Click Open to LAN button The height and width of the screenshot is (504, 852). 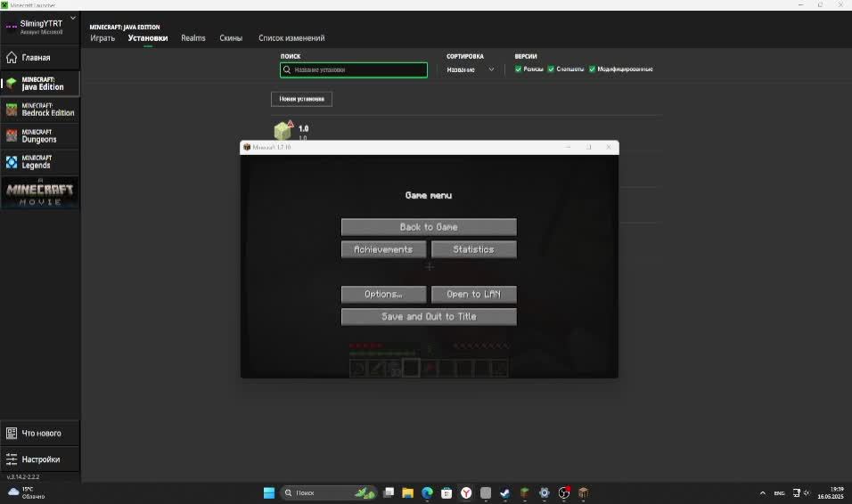tap(474, 295)
